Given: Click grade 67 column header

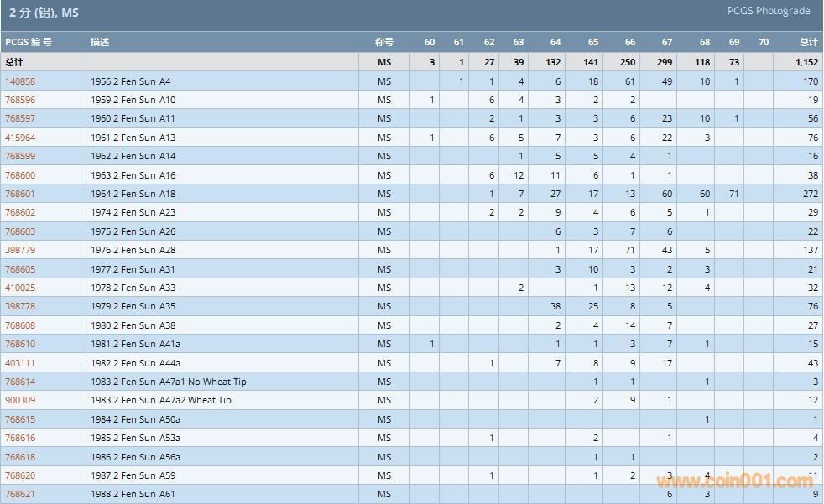Looking at the screenshot, I should 667,42.
